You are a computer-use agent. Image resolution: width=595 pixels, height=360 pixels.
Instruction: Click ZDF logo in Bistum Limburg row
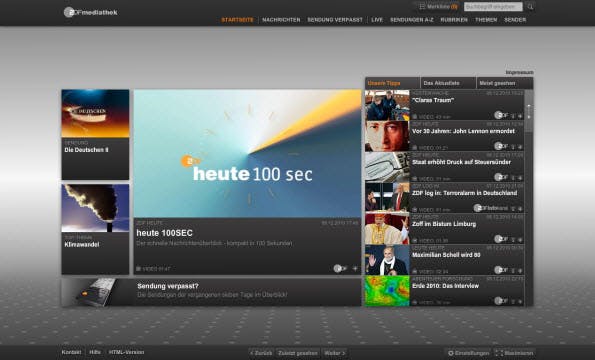[501, 239]
